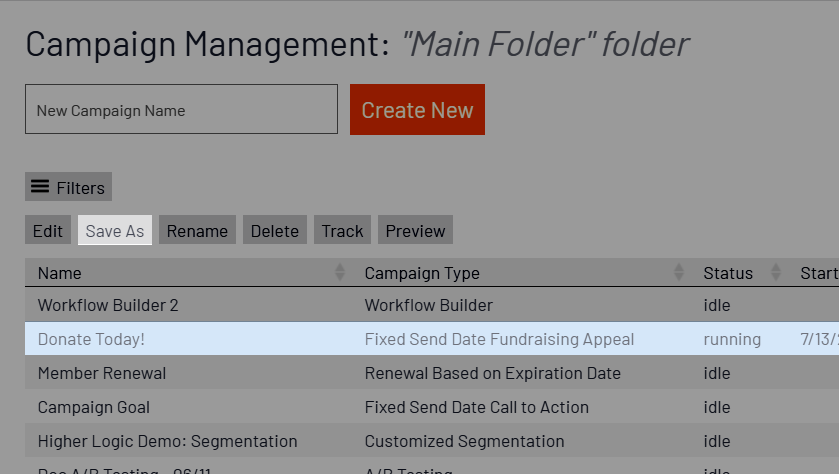
Task: Click the Create New button
Action: click(x=417, y=110)
